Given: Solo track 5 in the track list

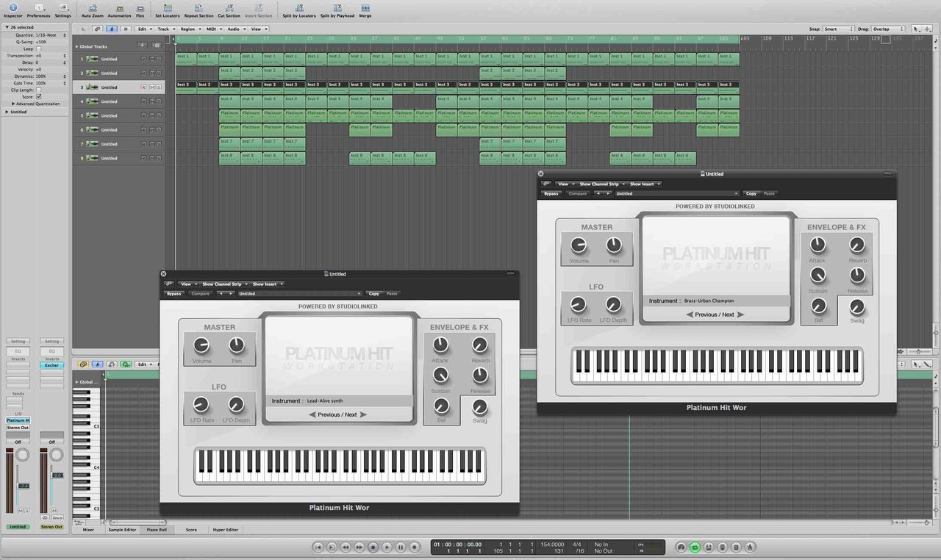Looking at the screenshot, I should point(159,115).
